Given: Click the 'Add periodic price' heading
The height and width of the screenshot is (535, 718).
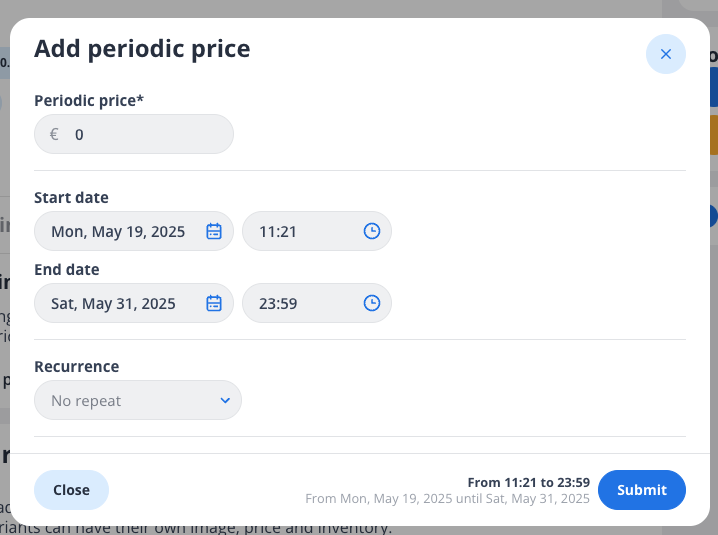Looking at the screenshot, I should 142,48.
